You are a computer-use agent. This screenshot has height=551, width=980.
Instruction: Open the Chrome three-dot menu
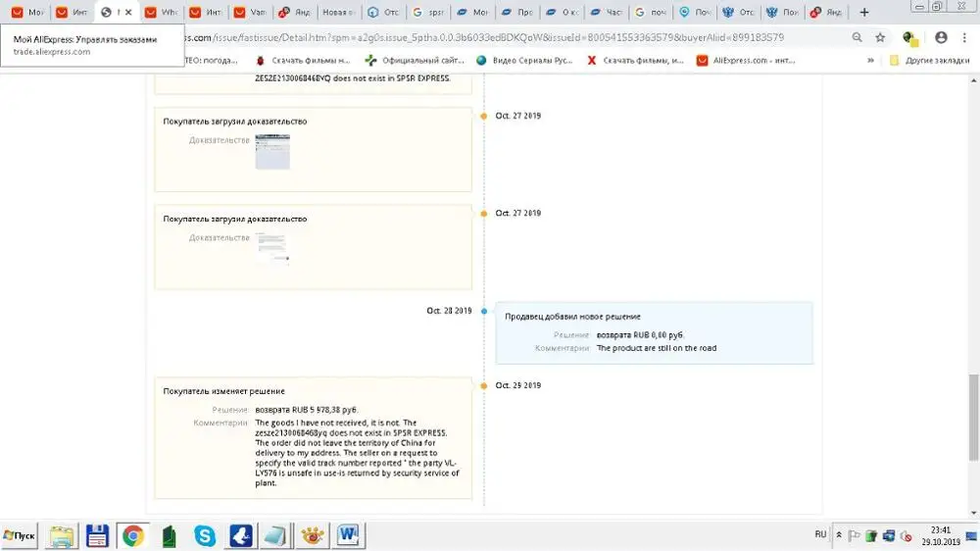click(964, 37)
